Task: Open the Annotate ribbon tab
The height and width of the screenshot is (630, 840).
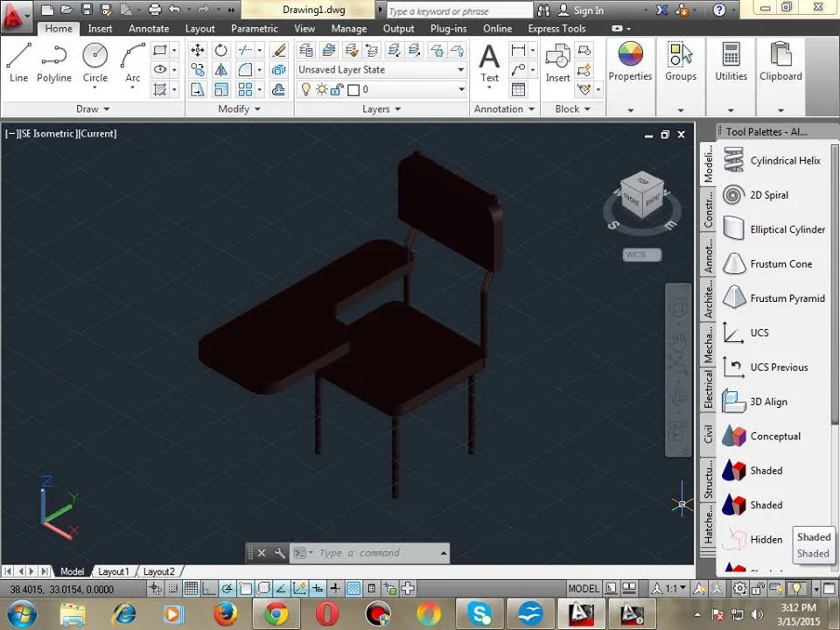Action: 149,28
